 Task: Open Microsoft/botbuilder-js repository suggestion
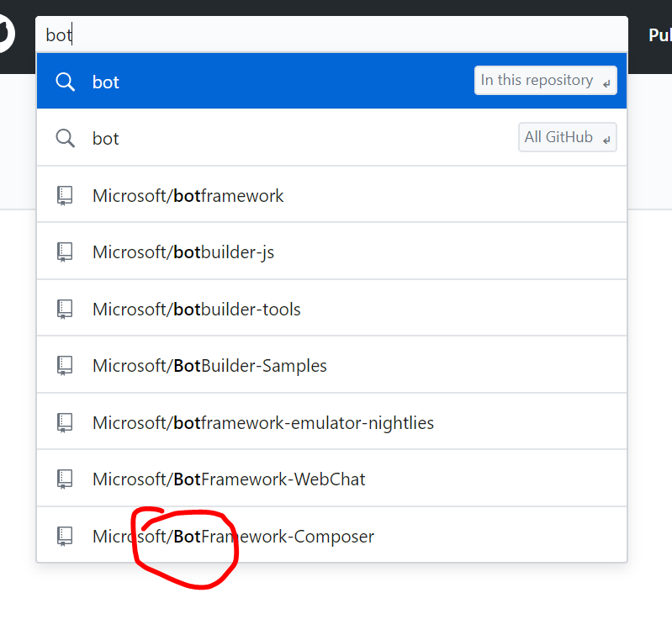pyautogui.click(x=331, y=251)
